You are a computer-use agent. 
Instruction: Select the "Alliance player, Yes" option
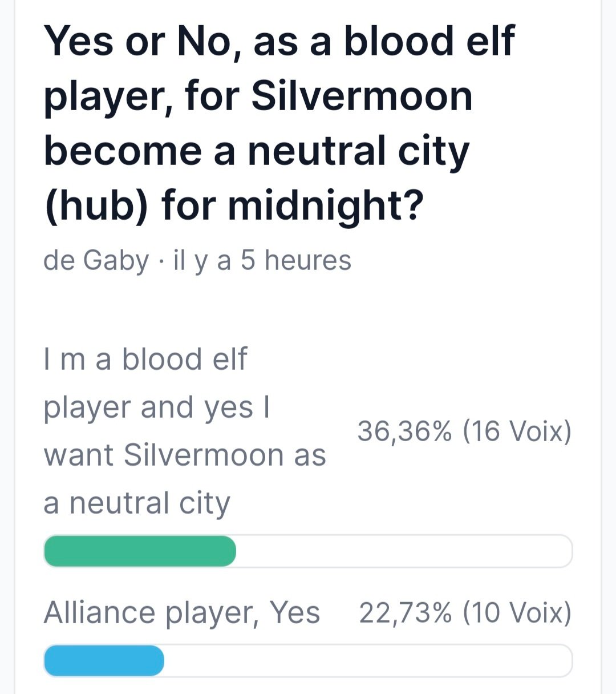click(x=181, y=613)
